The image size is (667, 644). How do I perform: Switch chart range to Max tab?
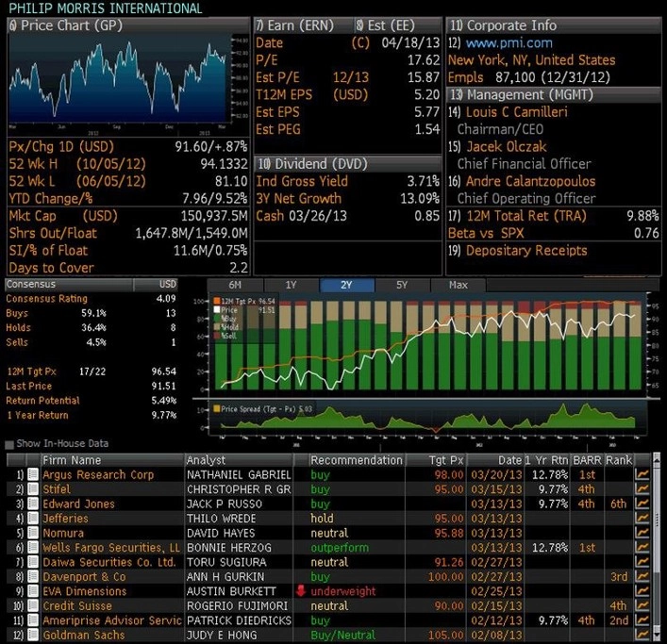[459, 285]
